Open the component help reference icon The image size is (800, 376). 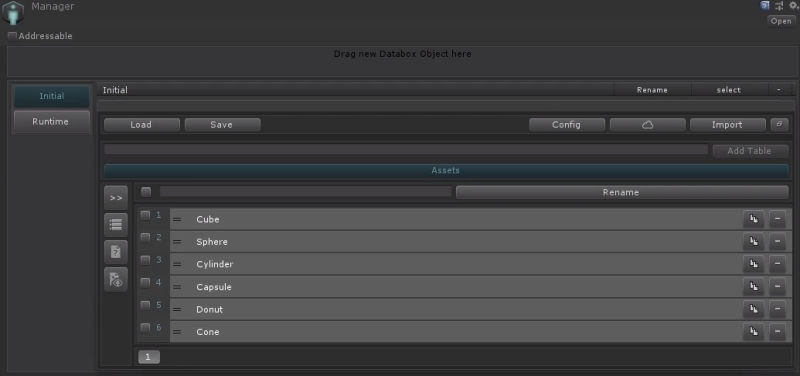[x=764, y=6]
